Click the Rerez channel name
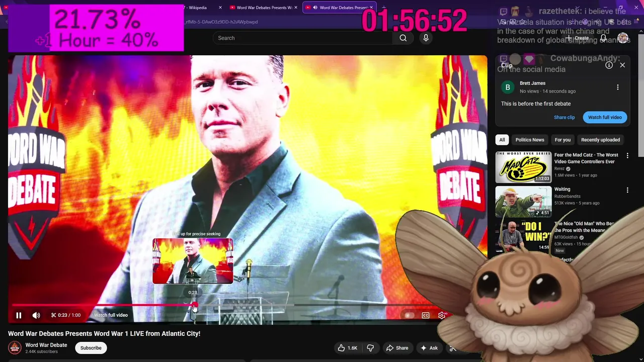 pos(559,169)
